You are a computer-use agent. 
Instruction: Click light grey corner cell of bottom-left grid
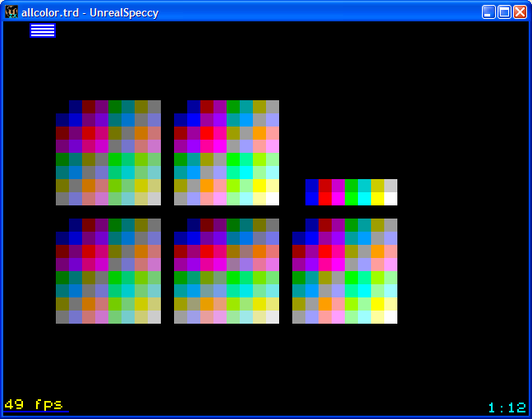click(x=154, y=317)
